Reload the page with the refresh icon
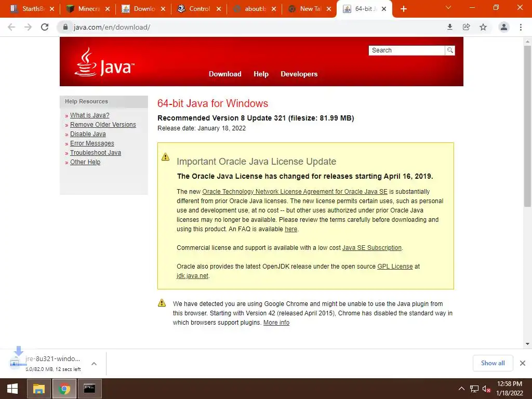Screen dimensions: 532x399 pos(45,27)
